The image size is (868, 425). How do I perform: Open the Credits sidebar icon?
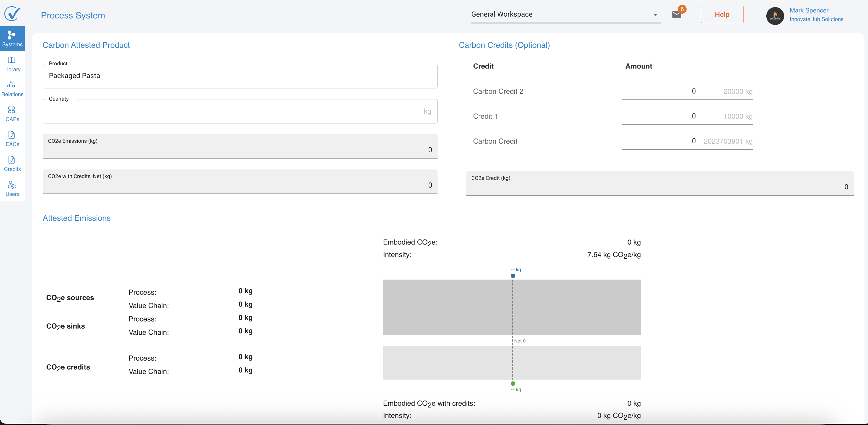(x=12, y=164)
